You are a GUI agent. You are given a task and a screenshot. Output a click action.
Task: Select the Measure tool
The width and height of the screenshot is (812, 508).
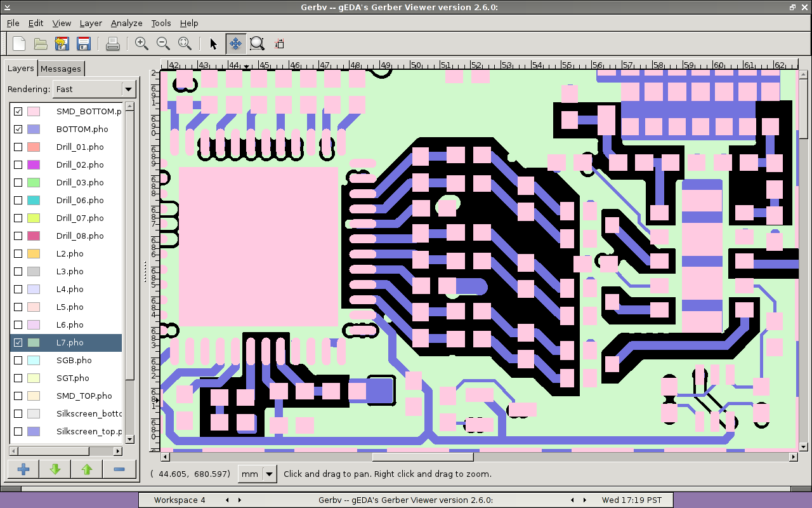tap(279, 44)
